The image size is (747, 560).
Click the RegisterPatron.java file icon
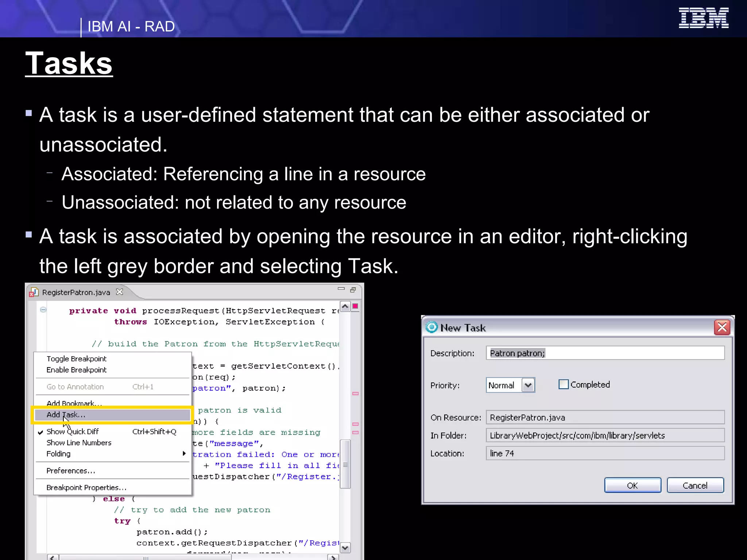34,292
